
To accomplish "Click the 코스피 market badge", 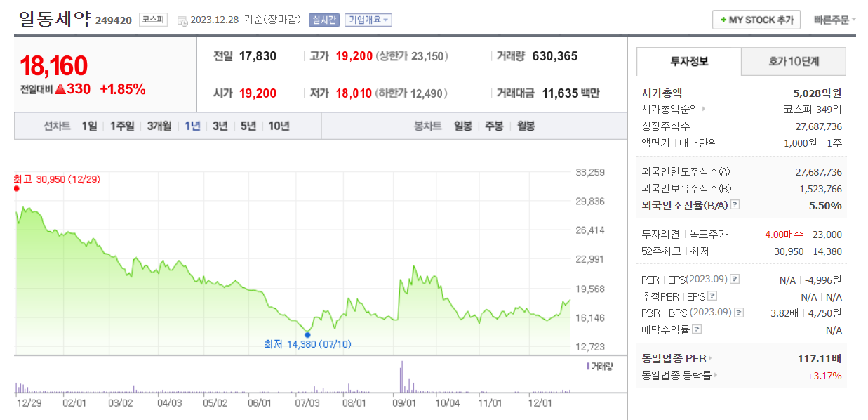I will point(153,20).
